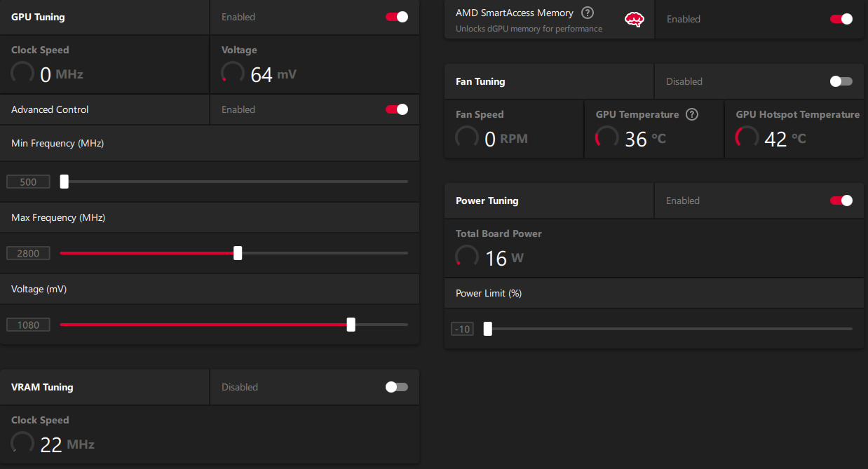868x469 pixels.
Task: Disable the GPU Tuning toggle
Action: (397, 17)
